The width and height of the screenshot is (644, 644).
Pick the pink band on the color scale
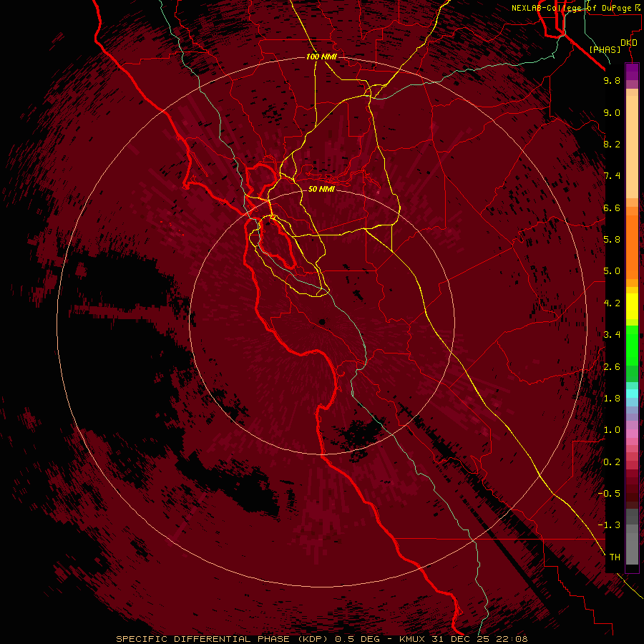632,434
